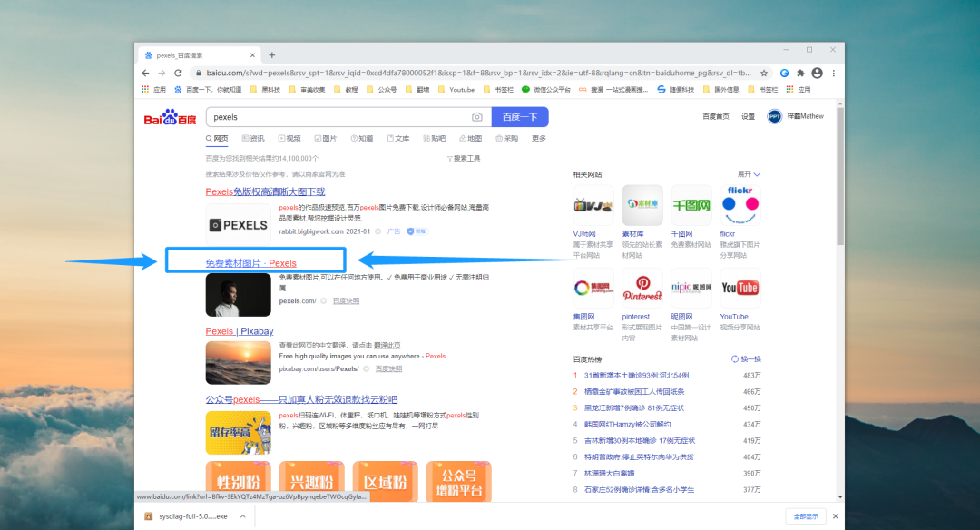Open the VJ师网 site icon

pyautogui.click(x=593, y=205)
